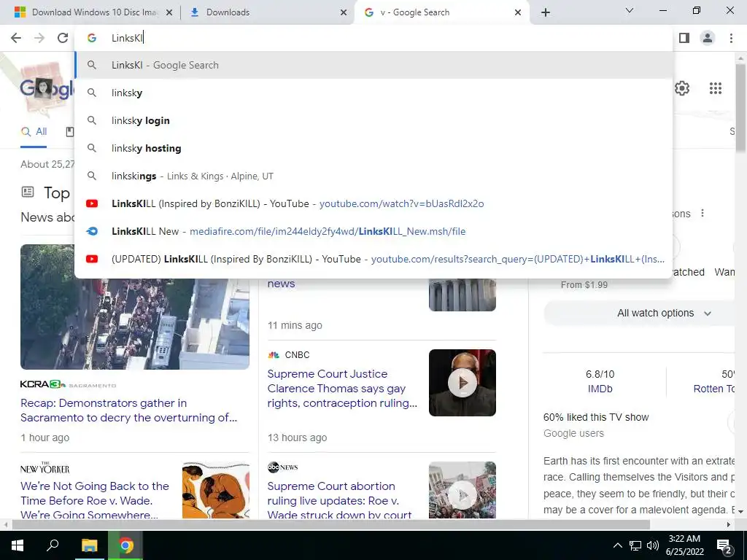Click the vertical page scrollbar
This screenshot has width=747, height=560.
coord(740,107)
